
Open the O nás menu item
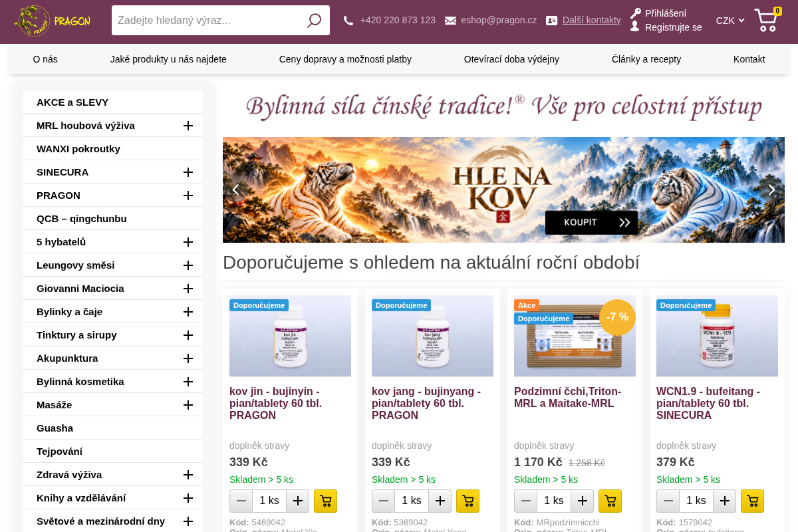click(45, 59)
